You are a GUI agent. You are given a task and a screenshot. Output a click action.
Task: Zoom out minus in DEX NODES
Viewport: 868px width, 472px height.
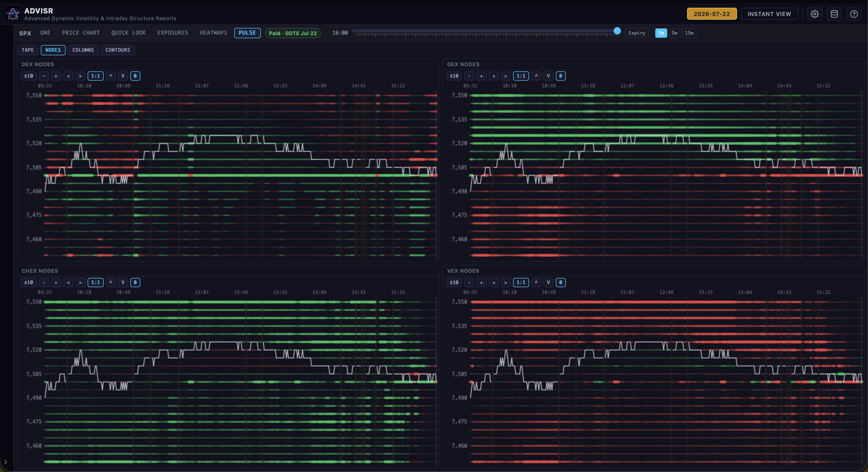click(44, 76)
